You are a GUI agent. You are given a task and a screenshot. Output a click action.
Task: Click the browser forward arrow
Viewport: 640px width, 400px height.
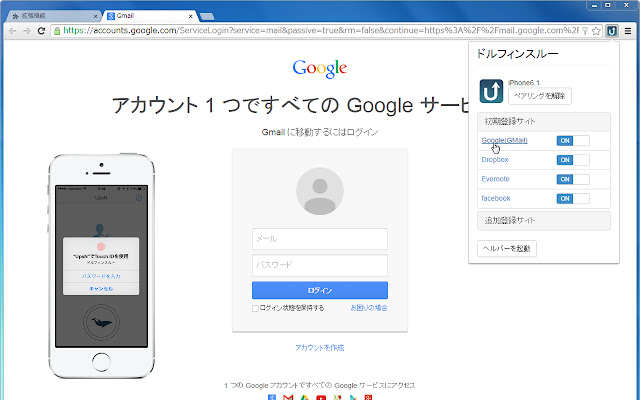(x=27, y=31)
